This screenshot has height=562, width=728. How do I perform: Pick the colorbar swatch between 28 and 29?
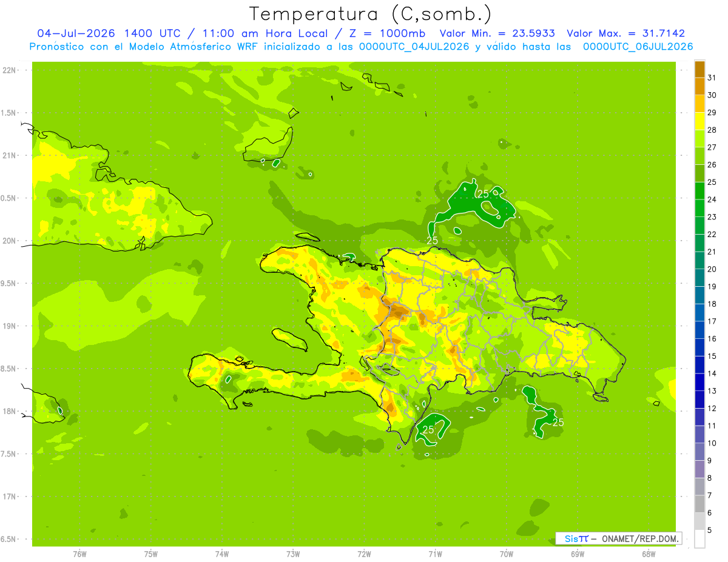click(x=699, y=121)
